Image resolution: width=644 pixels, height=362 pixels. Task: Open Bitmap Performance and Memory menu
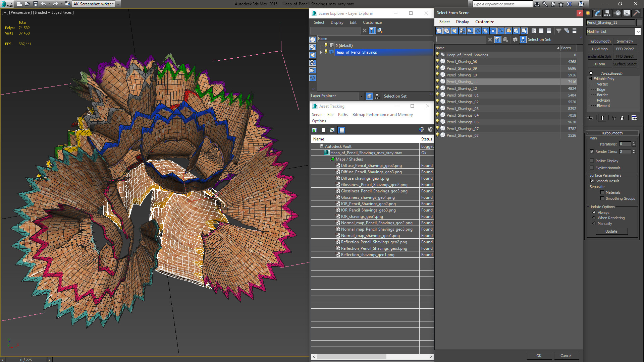click(x=382, y=115)
